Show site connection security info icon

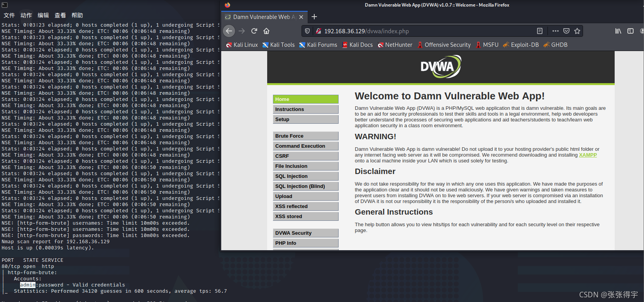pos(319,31)
